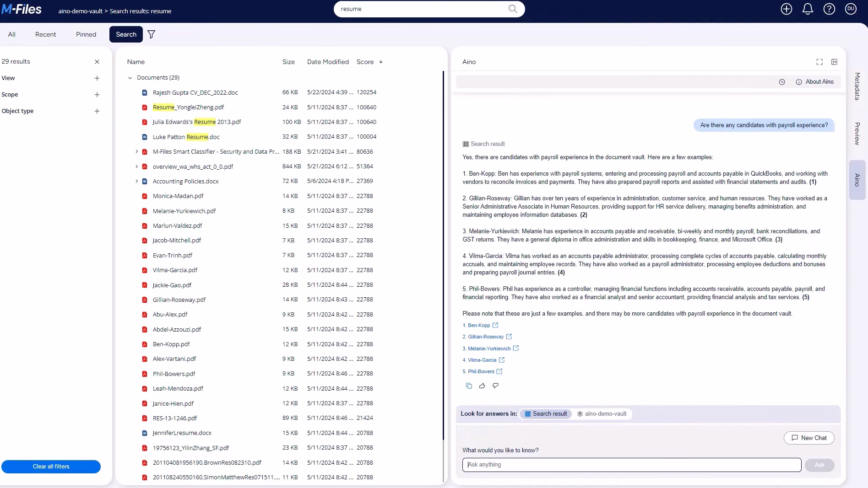Expand the View filter section
Viewport: 868px width, 488px height.
(97, 78)
